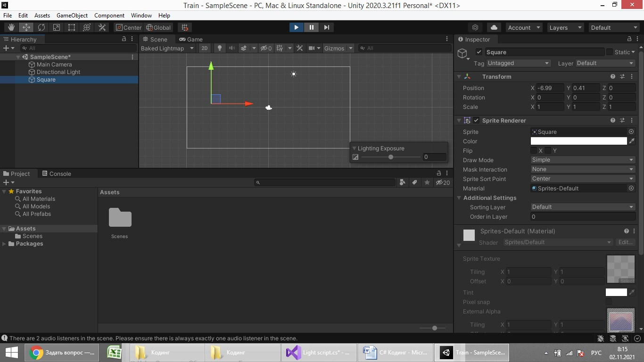Open scene camera settings icon
This screenshot has width=644, height=362.
pos(312,48)
